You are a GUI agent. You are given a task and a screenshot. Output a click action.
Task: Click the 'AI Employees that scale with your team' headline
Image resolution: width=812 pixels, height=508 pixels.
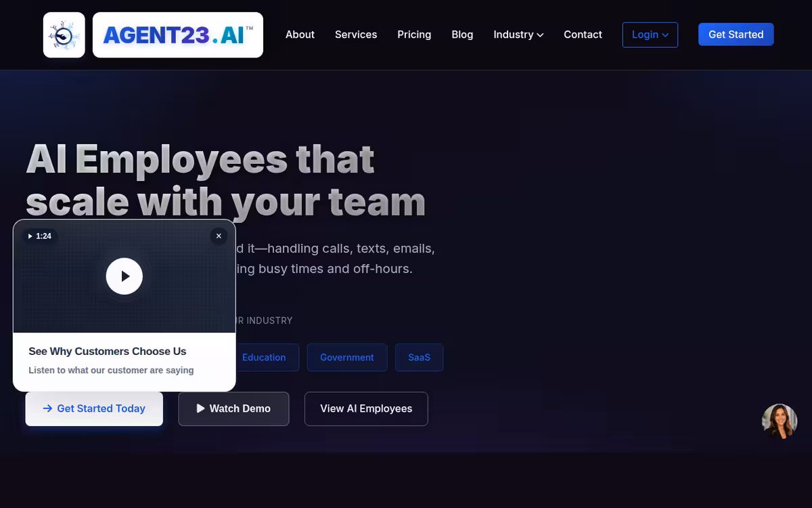226,180
